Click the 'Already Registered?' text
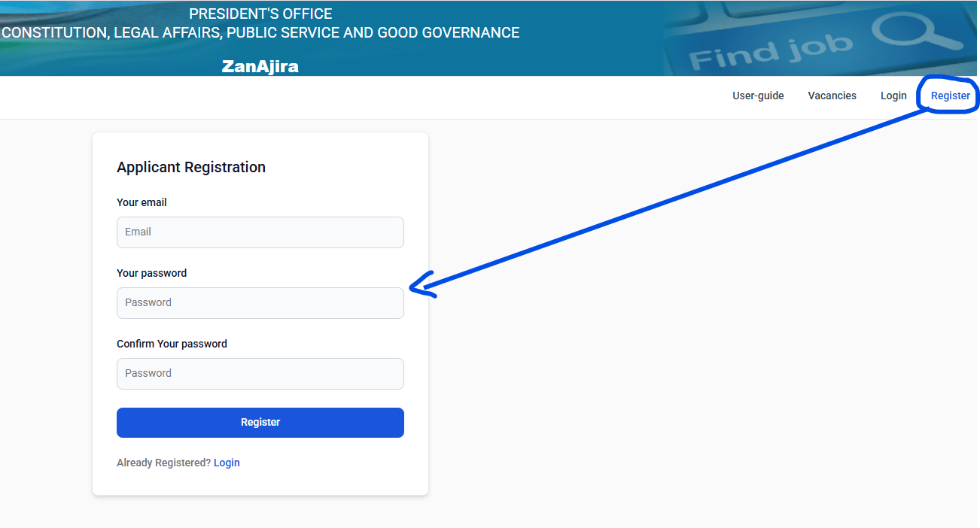 tap(163, 463)
